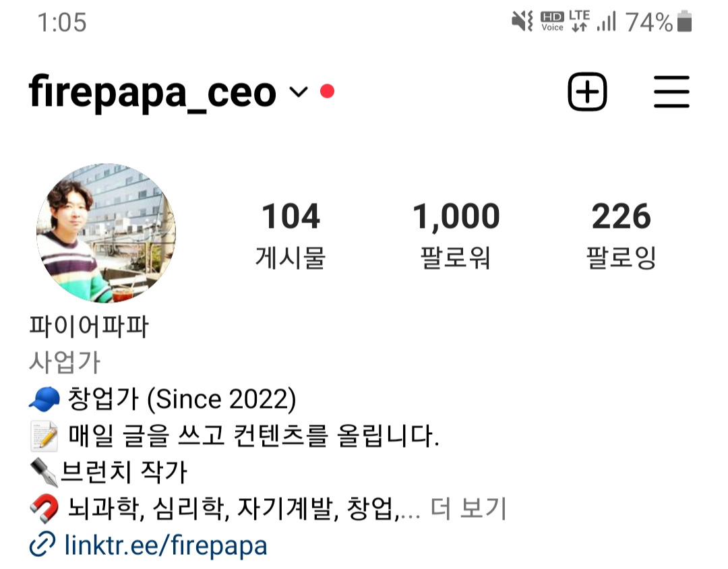Expand the account switcher chevron
This screenshot has width=728, height=569.
[299, 92]
